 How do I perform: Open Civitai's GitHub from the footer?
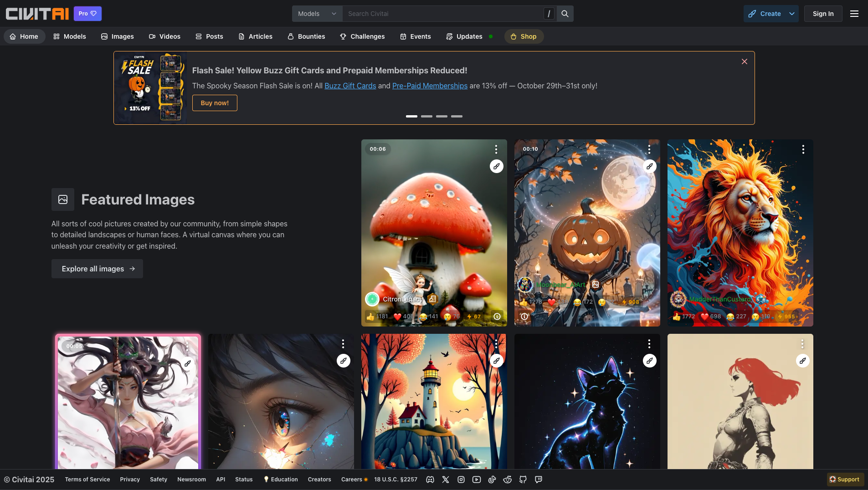pyautogui.click(x=523, y=479)
